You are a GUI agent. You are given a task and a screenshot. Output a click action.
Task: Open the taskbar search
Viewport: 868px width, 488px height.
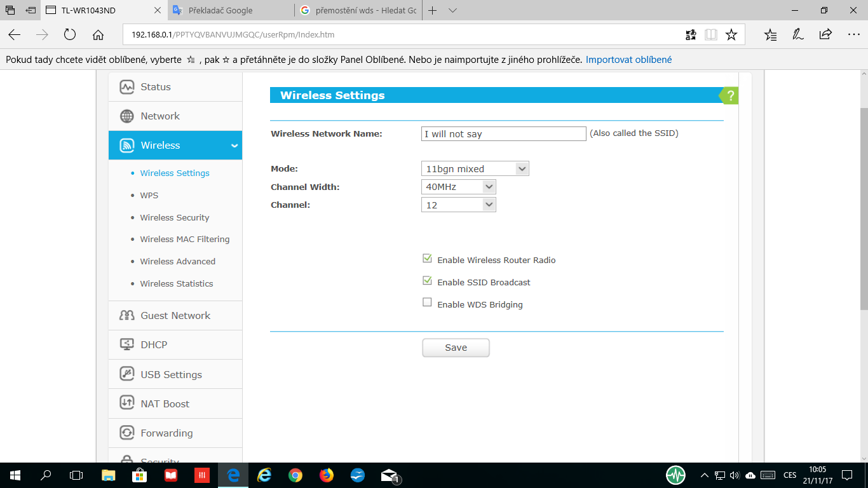(46, 475)
